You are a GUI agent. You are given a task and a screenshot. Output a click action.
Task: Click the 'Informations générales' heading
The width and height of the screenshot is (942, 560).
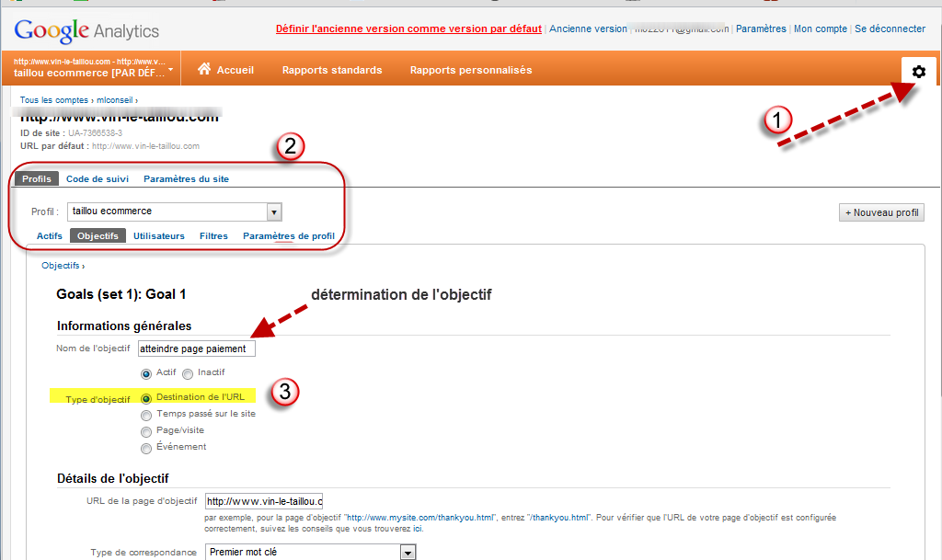[124, 326]
